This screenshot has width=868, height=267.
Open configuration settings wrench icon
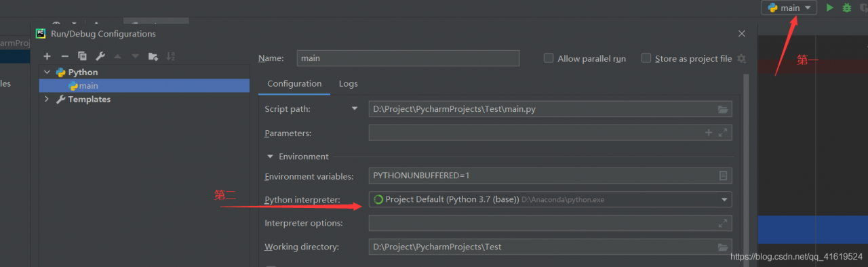coord(100,56)
